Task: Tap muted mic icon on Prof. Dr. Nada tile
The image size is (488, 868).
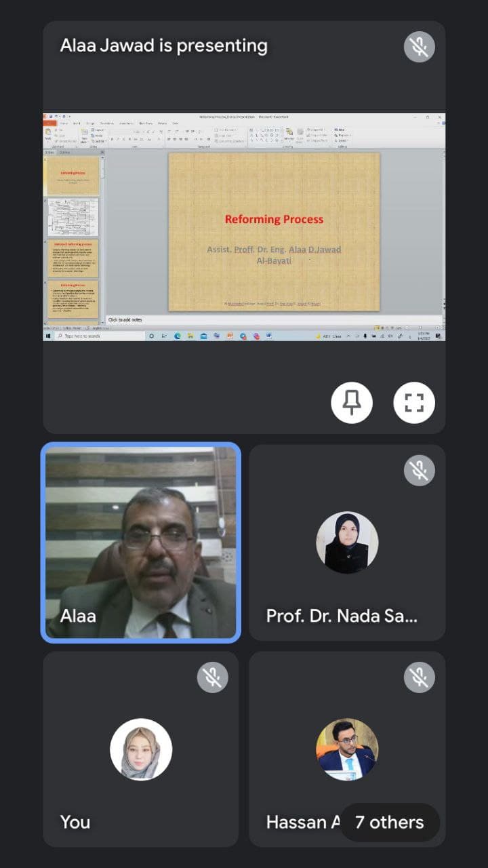Action: [x=420, y=471]
